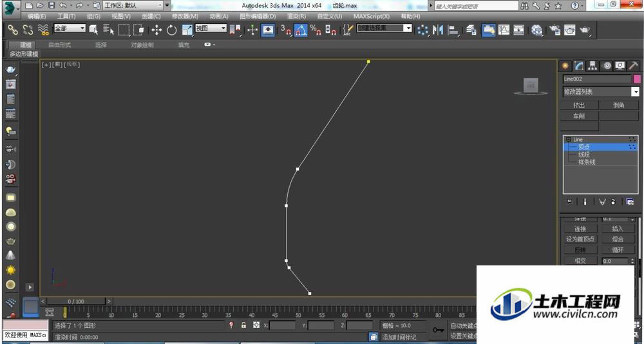Image resolution: width=644 pixels, height=344 pixels.
Task: Open the Mirror tool
Action: click(438, 30)
